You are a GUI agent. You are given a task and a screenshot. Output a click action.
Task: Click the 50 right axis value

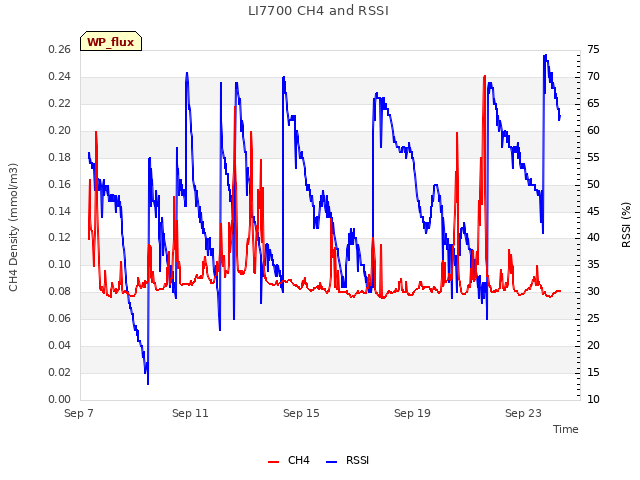[x=593, y=184]
